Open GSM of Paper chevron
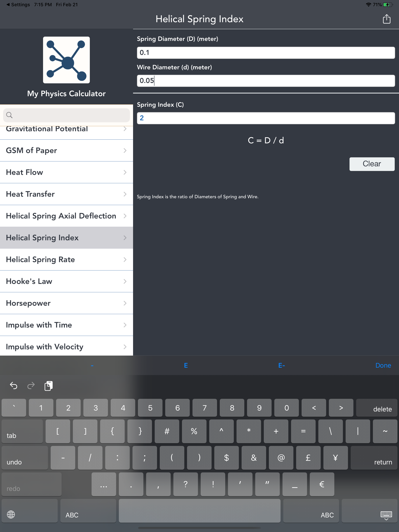This screenshot has height=532, width=399. point(125,151)
